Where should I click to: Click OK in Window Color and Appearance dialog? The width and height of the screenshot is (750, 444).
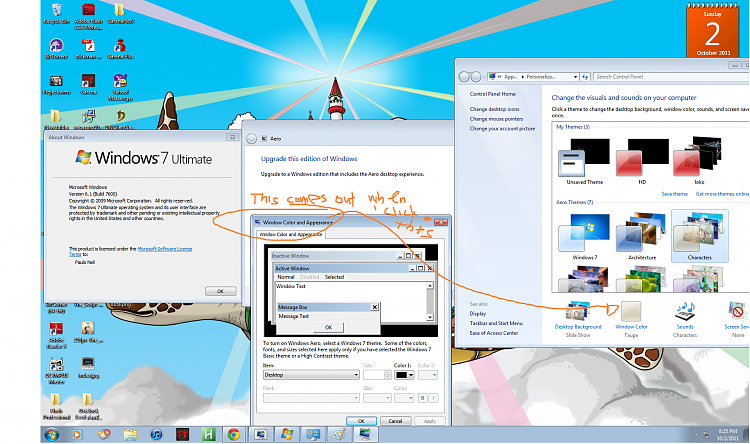[361, 421]
